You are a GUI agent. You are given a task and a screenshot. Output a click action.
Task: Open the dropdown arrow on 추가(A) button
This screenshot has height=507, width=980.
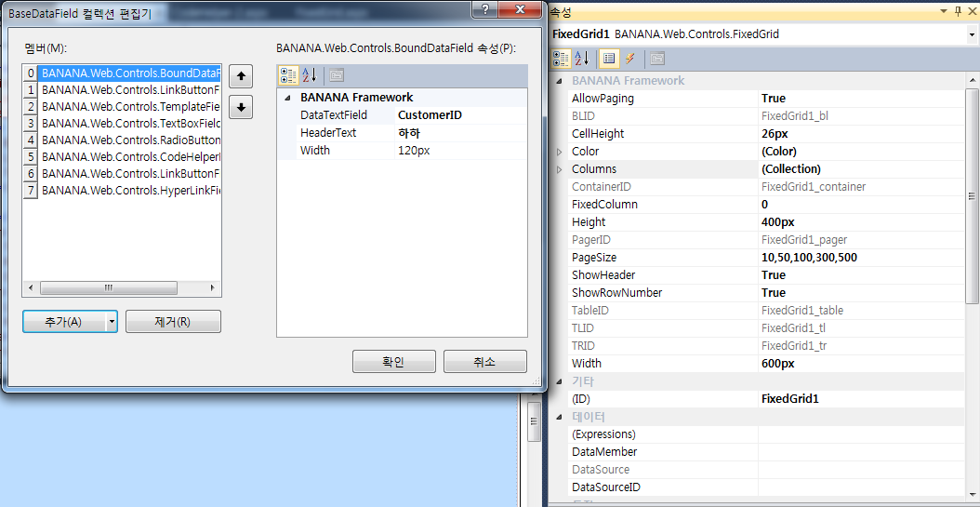tap(112, 321)
